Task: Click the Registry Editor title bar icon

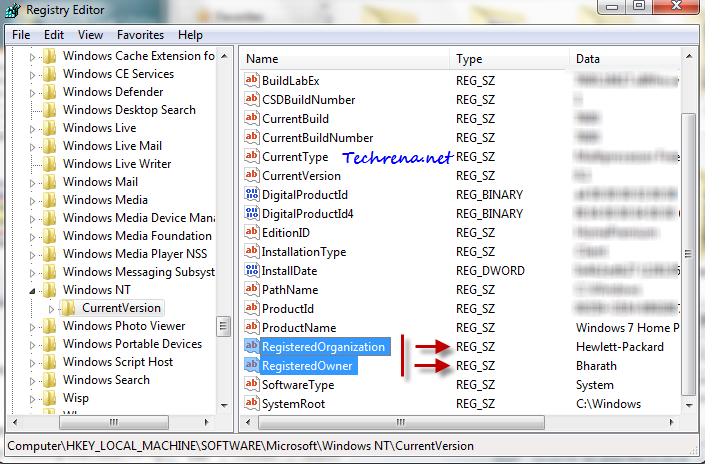Action: coord(13,10)
